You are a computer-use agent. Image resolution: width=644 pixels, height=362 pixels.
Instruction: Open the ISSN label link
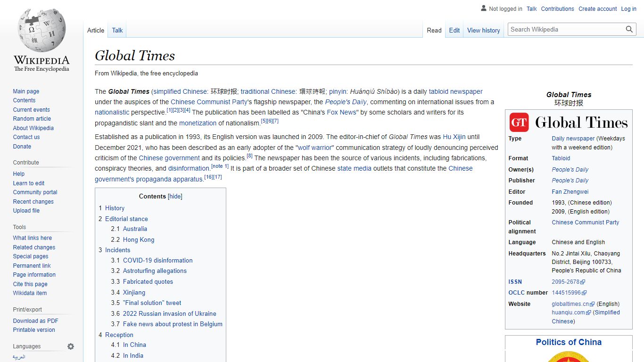click(x=515, y=282)
